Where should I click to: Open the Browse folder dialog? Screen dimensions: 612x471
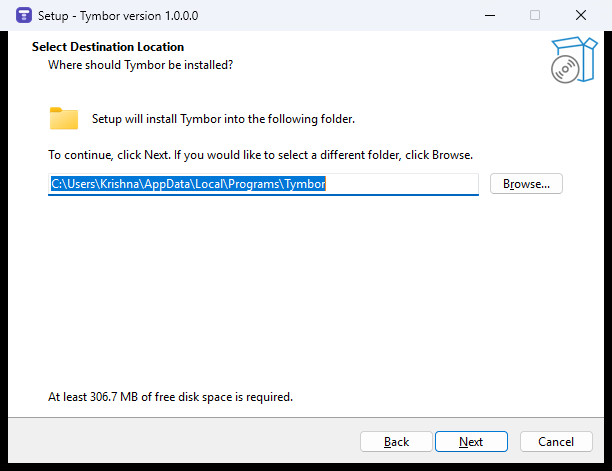coord(526,184)
